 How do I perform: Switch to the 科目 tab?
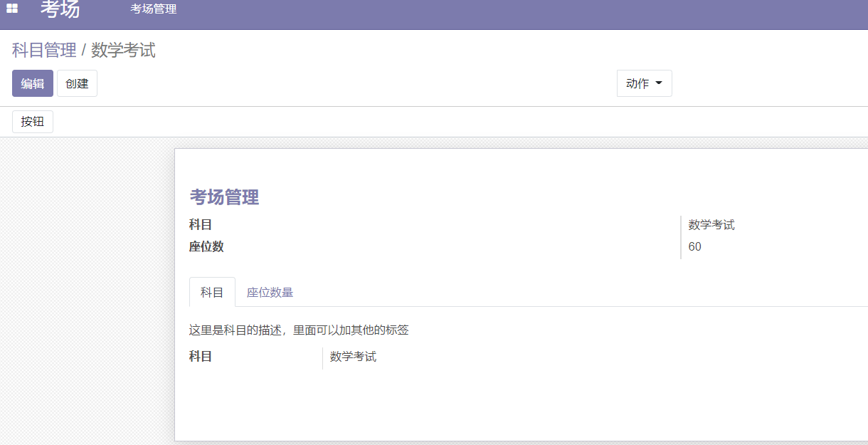pyautogui.click(x=211, y=292)
